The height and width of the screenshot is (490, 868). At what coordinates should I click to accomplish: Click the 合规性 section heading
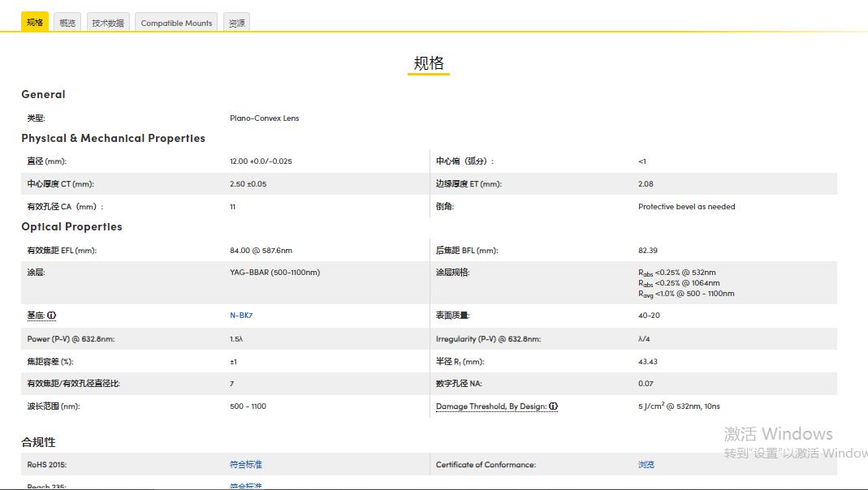[39, 442]
